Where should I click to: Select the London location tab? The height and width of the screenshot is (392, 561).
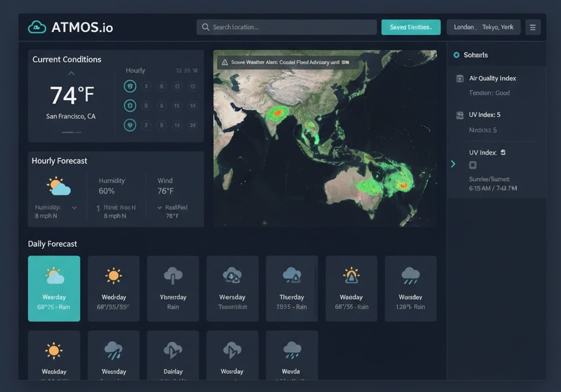coord(466,27)
